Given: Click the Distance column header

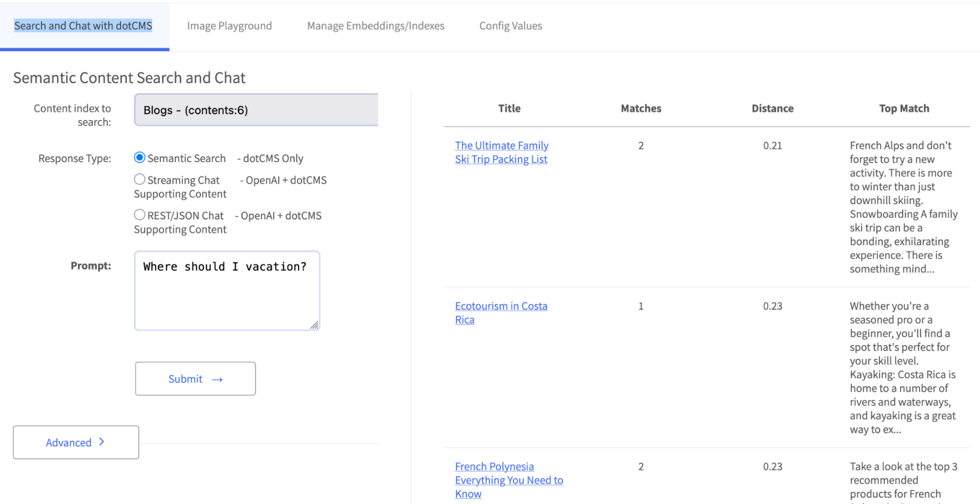Looking at the screenshot, I should [772, 109].
